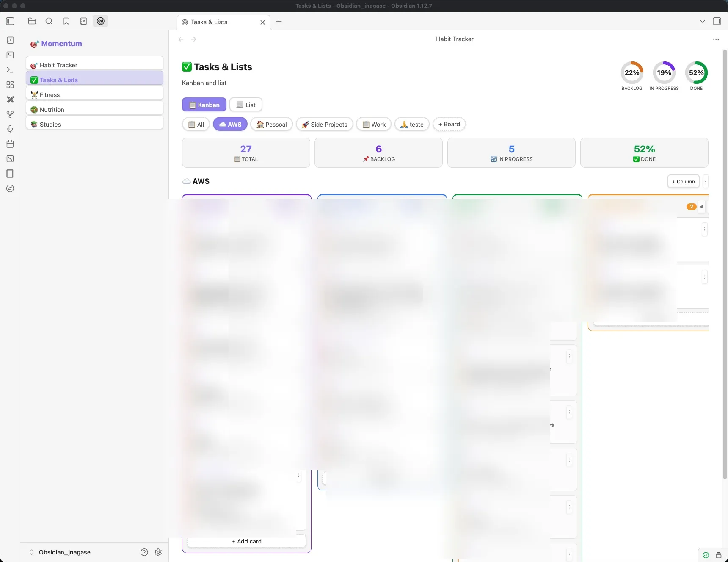Open the command prompt ribbon icon
The width and height of the screenshot is (728, 562).
[x=10, y=70]
